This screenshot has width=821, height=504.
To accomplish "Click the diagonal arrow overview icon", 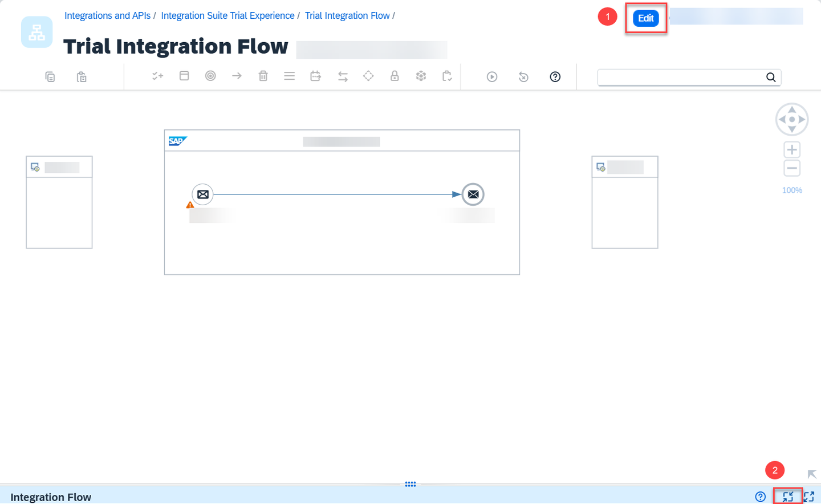I will 812,474.
